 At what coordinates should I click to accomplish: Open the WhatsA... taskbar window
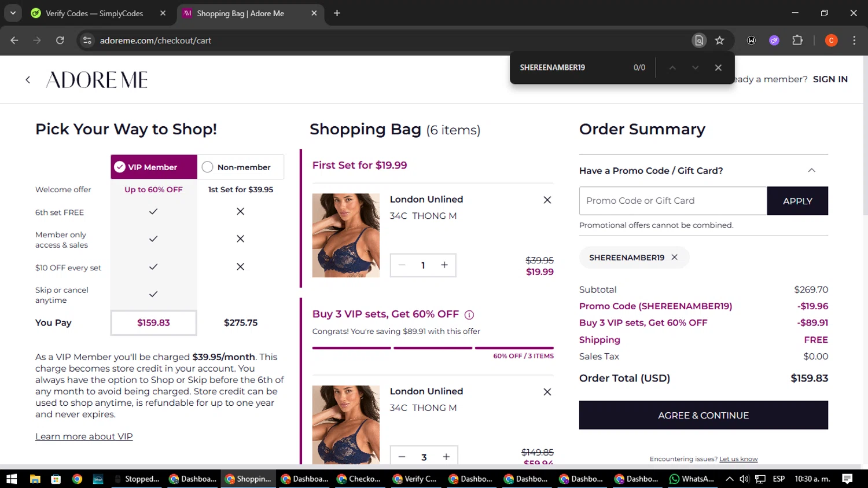692,479
